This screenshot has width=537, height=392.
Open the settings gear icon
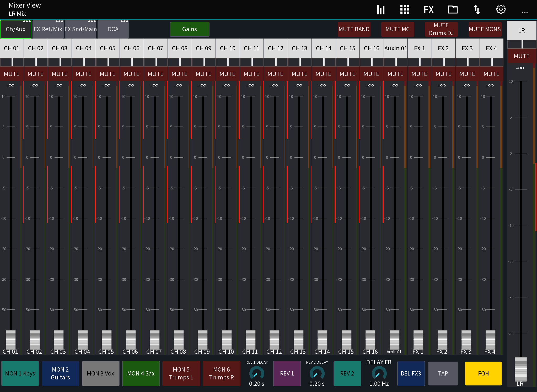pyautogui.click(x=501, y=9)
